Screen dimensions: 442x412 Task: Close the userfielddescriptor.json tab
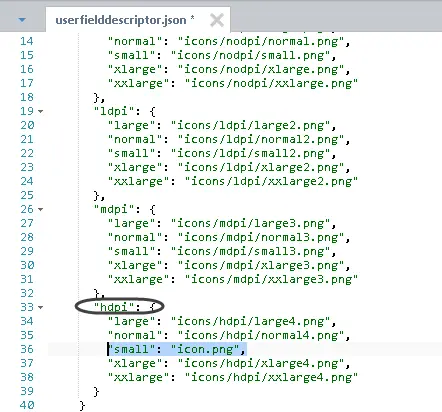click(217, 20)
